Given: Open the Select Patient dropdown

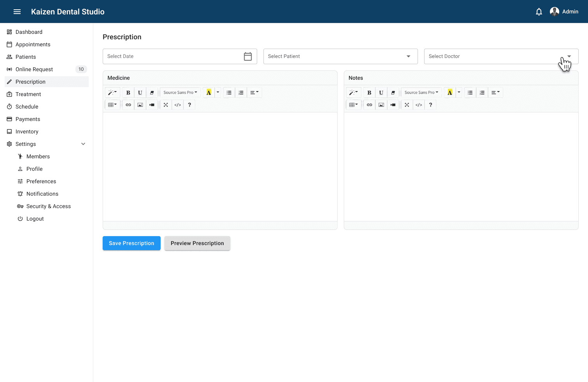Looking at the screenshot, I should click(340, 56).
